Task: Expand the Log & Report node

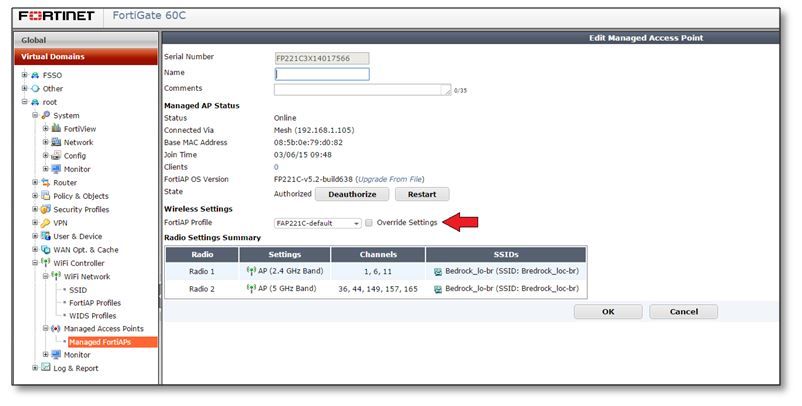Action: [x=35, y=368]
